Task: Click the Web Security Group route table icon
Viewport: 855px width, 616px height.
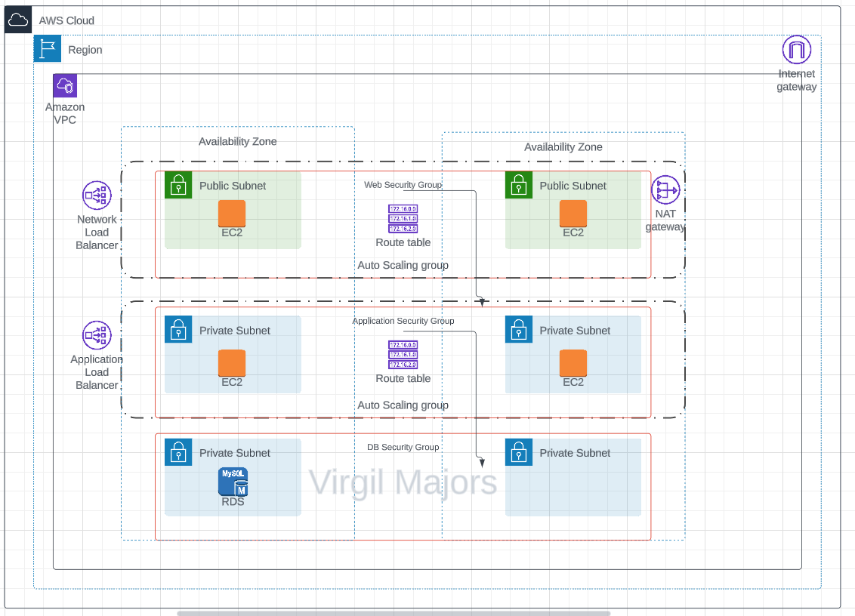Action: [403, 219]
